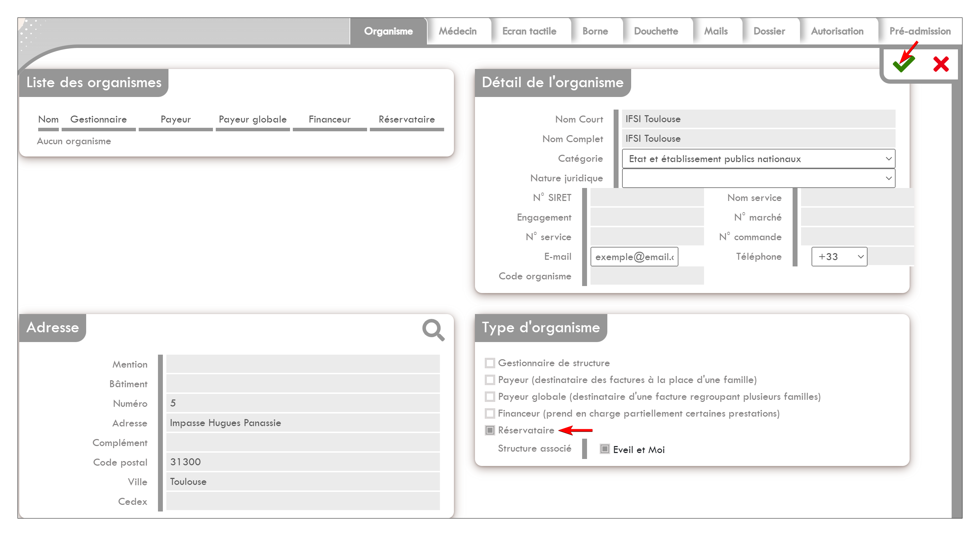Enable the Payeur globale checkbox
Image resolution: width=980 pixels, height=536 pixels.
[x=490, y=397]
